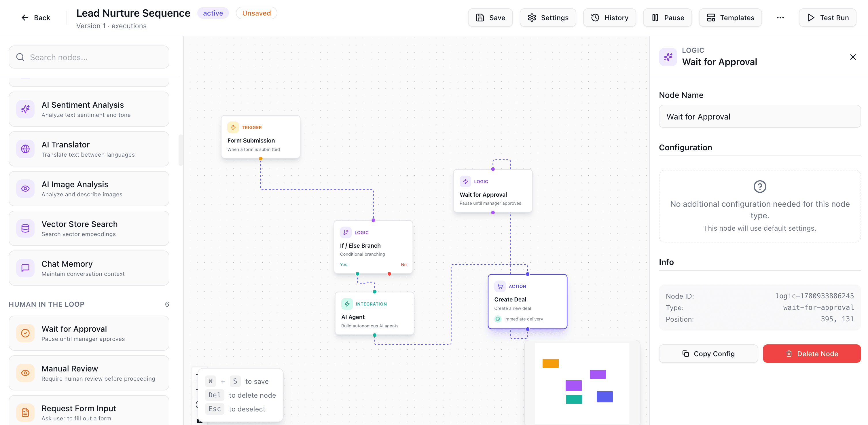868x425 pixels.
Task: Click the teal node in the minimap
Action: [573, 399]
